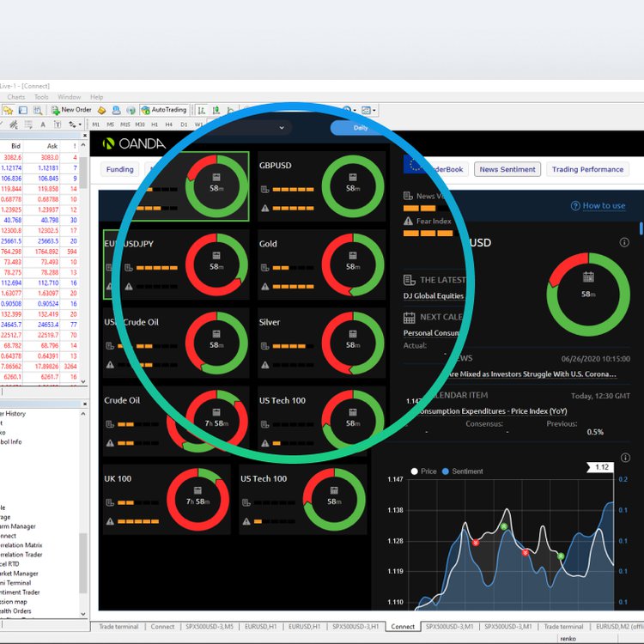644x644 pixels.
Task: Click the info icon beside the USD heading
Action: tap(624, 243)
